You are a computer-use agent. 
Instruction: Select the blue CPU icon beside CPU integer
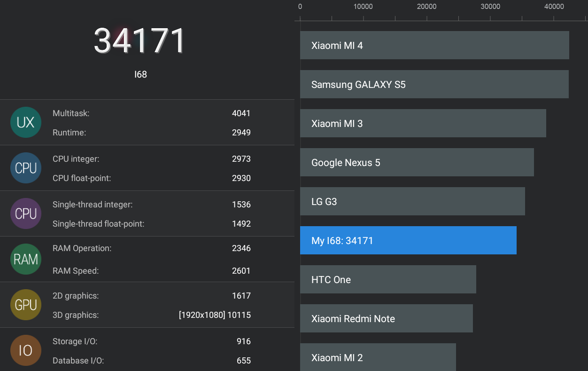25,168
